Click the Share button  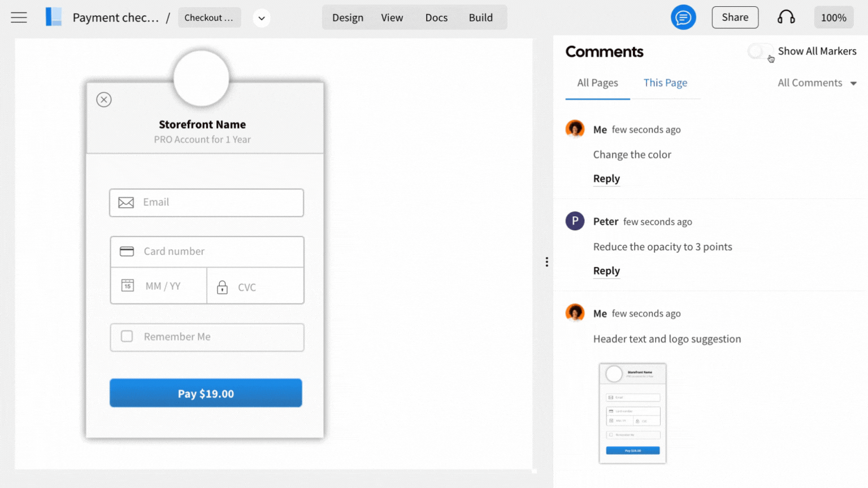735,18
